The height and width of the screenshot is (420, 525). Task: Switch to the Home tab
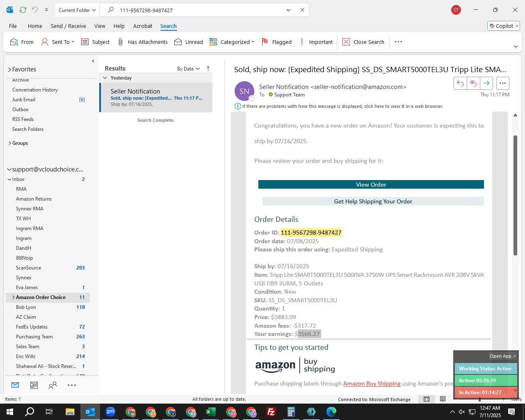click(35, 26)
